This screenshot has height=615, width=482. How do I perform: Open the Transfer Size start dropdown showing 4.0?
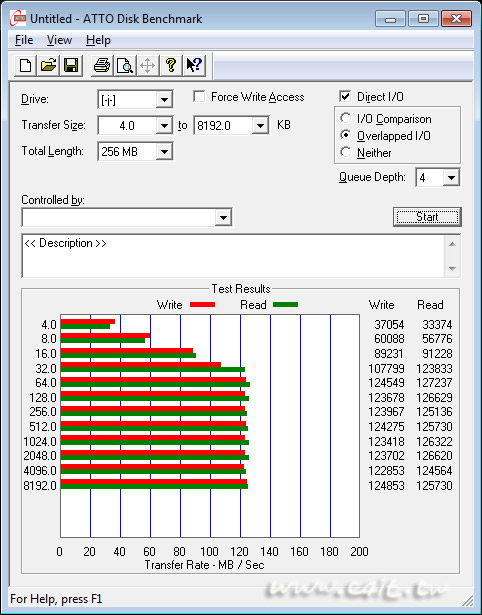[x=164, y=126]
